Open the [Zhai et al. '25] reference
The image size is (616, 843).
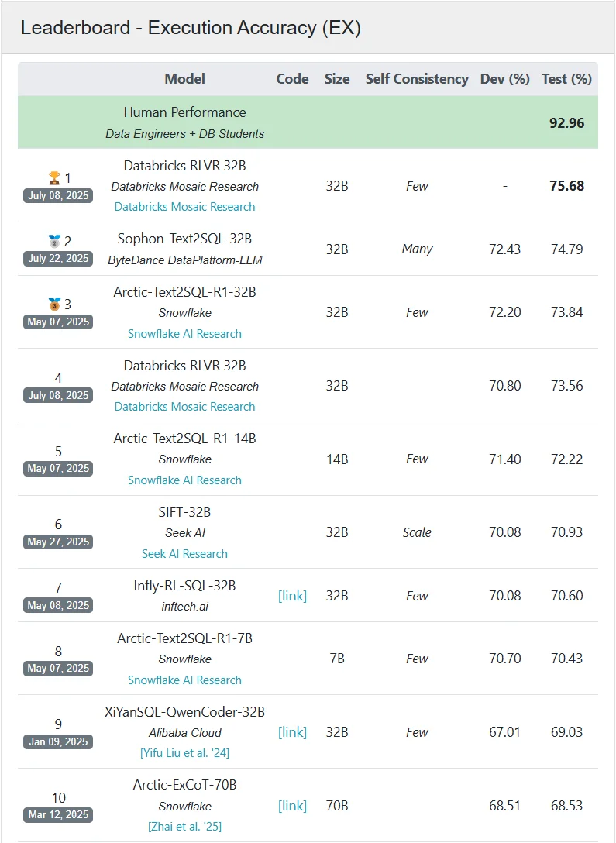pos(185,826)
